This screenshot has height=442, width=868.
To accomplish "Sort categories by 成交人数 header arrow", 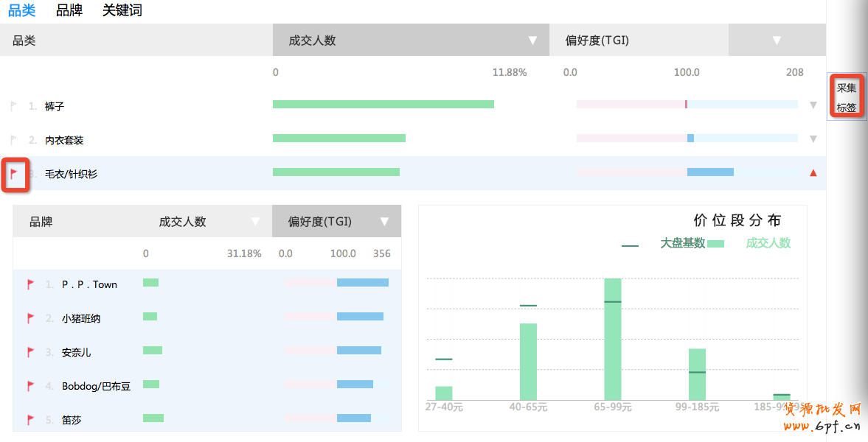I will pos(532,41).
